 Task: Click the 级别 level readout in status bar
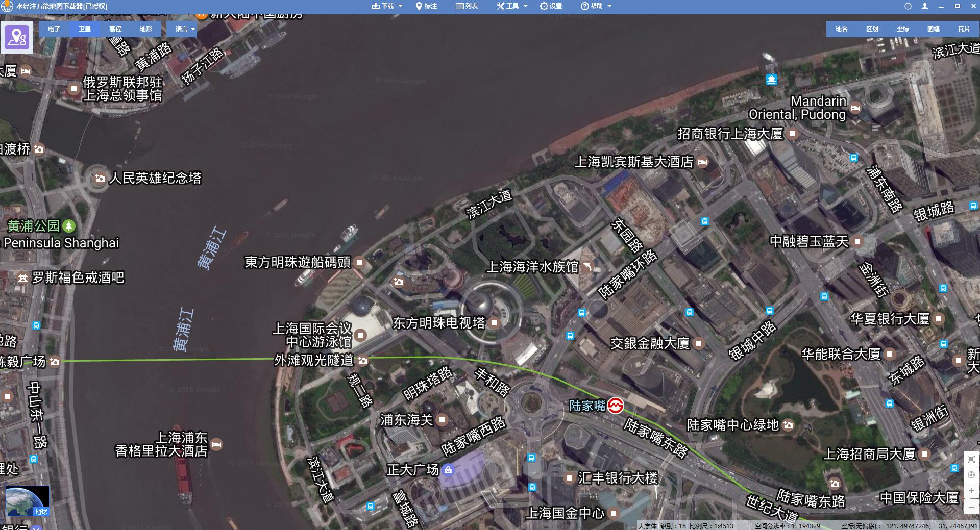(673, 526)
